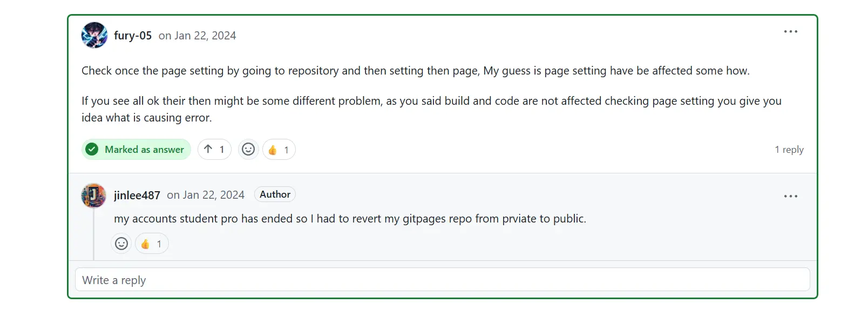Image resolution: width=868 pixels, height=310 pixels.
Task: Click the reply text about student pro ending
Action: coord(350,219)
